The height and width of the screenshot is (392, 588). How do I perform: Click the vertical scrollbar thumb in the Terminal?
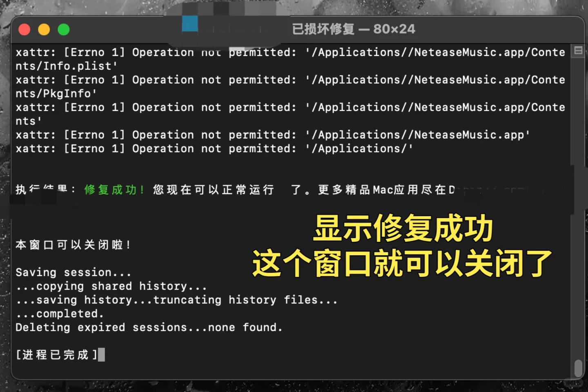578,368
